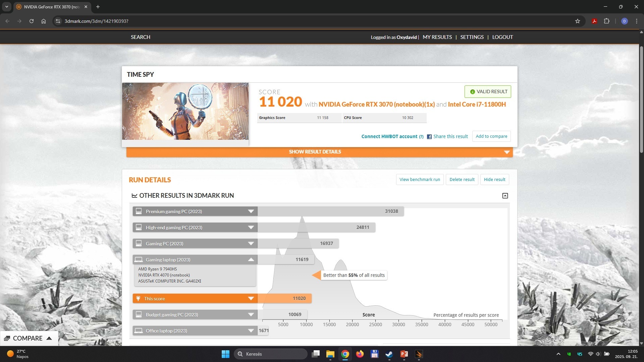Click the HWBOT help question mark
The height and width of the screenshot is (362, 644).
pos(421,137)
